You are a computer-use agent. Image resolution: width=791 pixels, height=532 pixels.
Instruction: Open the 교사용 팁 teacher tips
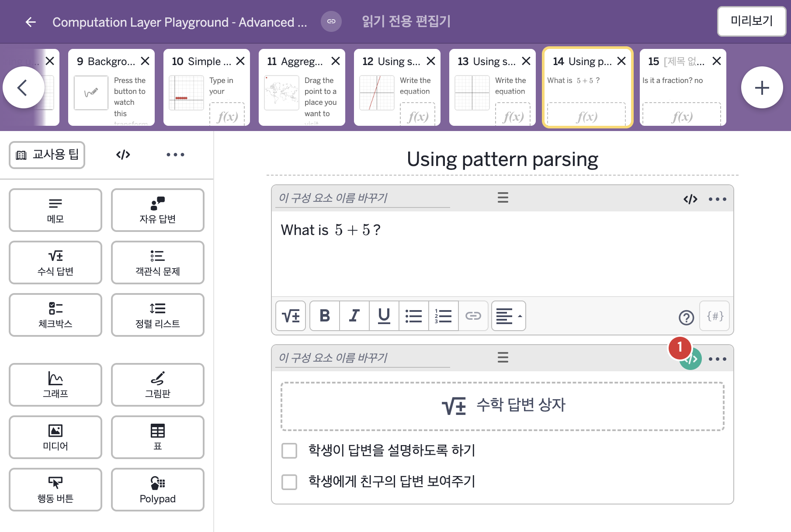[x=47, y=155]
